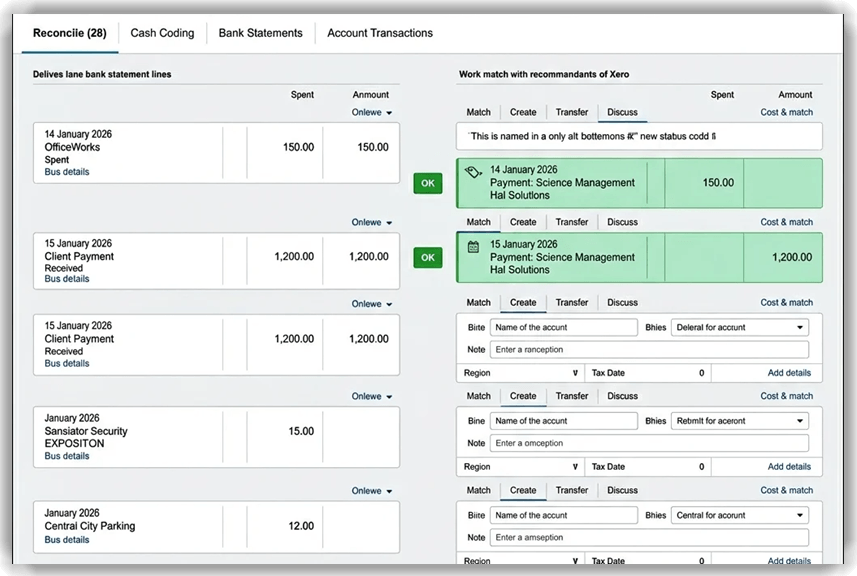Click the tag icon on 14 January matched payment
857x576 pixels.
click(474, 171)
